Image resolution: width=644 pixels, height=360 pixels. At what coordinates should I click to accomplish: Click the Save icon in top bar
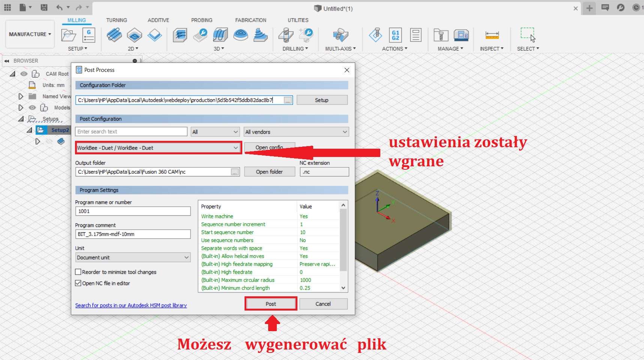coord(44,7)
